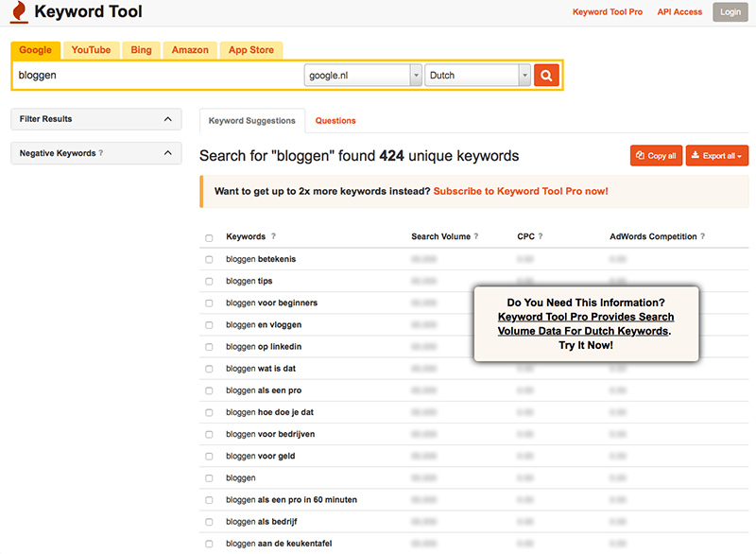Check 'bloggen hoe doe je dat' checkbox
756x554 pixels.
[x=209, y=413]
